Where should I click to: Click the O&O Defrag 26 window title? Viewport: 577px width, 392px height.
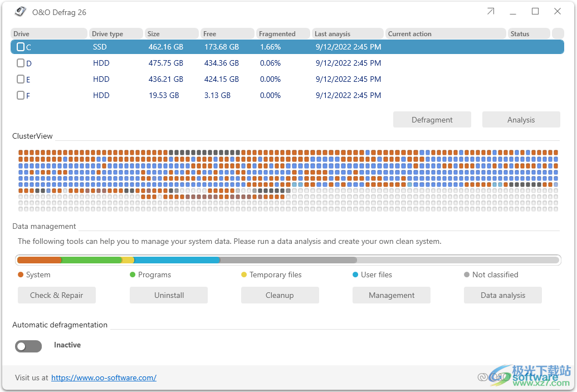[x=59, y=12]
